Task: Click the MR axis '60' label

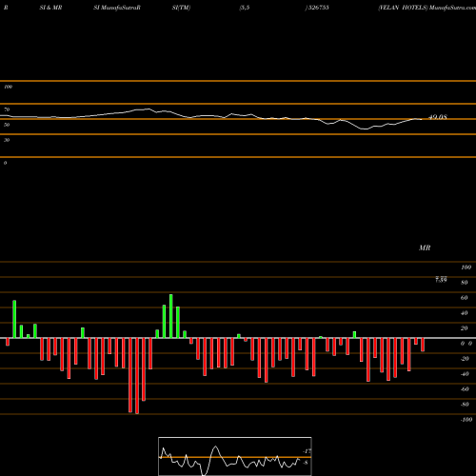Action: (x=465, y=298)
